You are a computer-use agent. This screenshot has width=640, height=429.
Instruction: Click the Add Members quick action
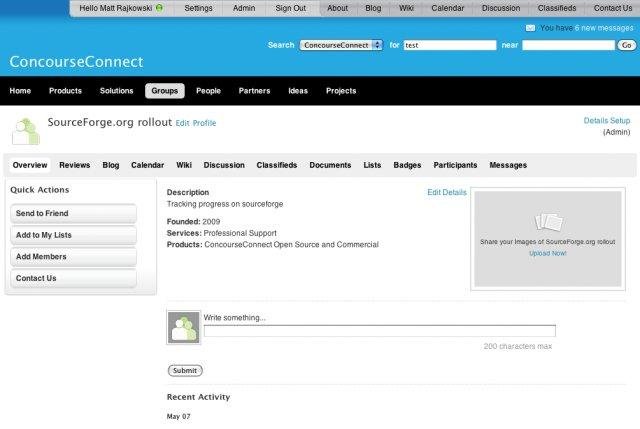pos(73,257)
